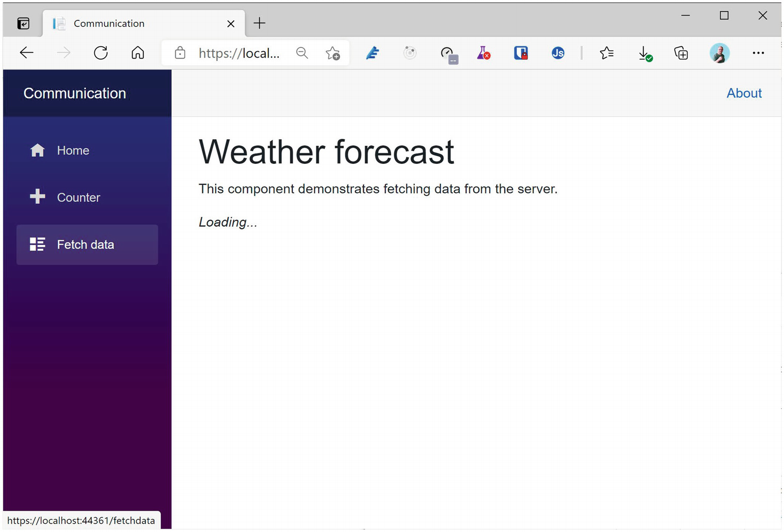784x532 pixels.
Task: Click the browser back arrow
Action: [x=27, y=53]
